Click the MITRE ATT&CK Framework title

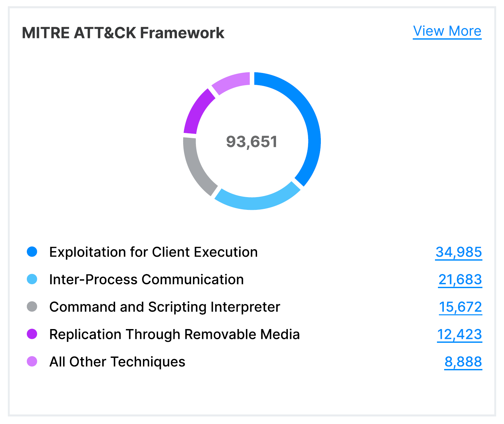tap(123, 33)
